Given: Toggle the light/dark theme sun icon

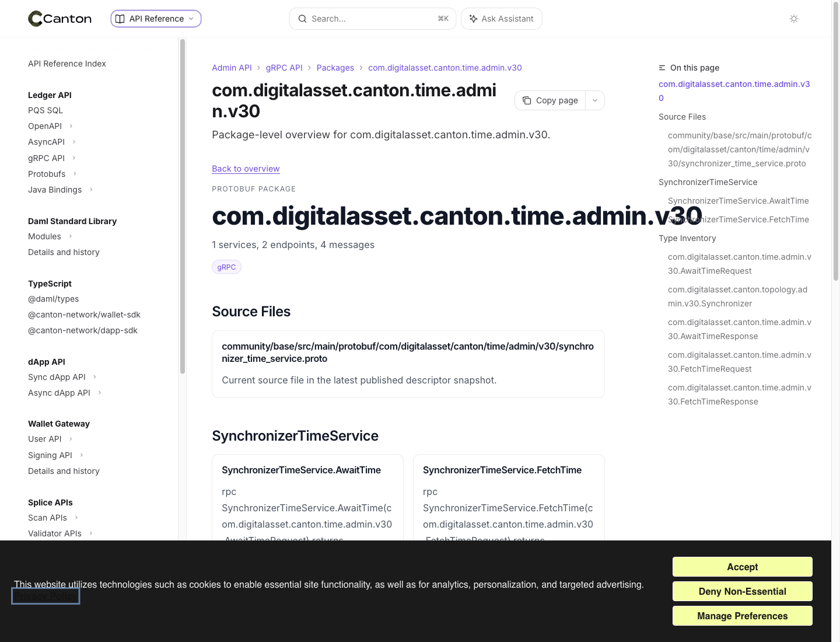Looking at the screenshot, I should point(794,19).
